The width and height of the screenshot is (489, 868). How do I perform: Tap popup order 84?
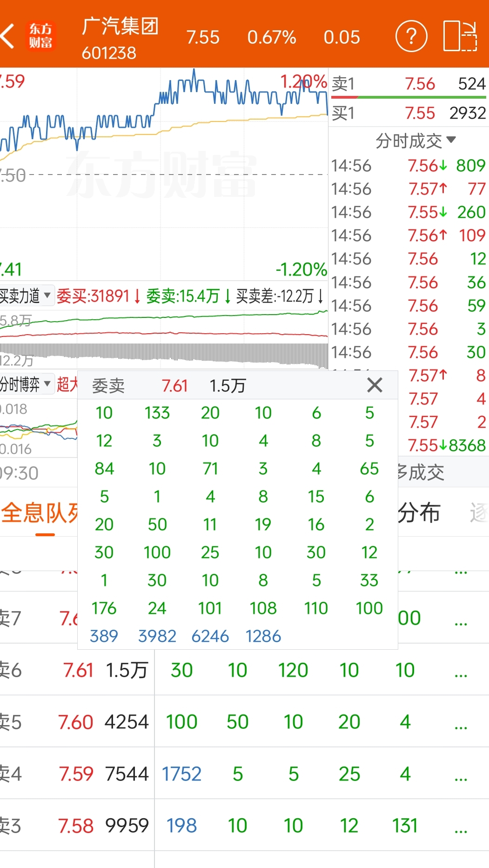tap(104, 469)
